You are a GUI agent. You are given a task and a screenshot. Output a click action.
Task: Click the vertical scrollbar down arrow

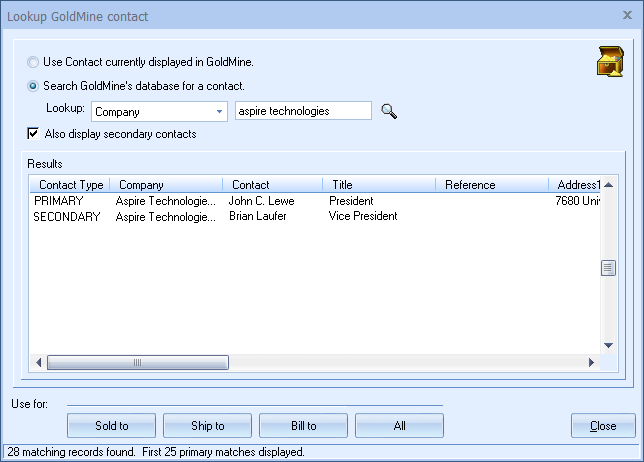(607, 346)
